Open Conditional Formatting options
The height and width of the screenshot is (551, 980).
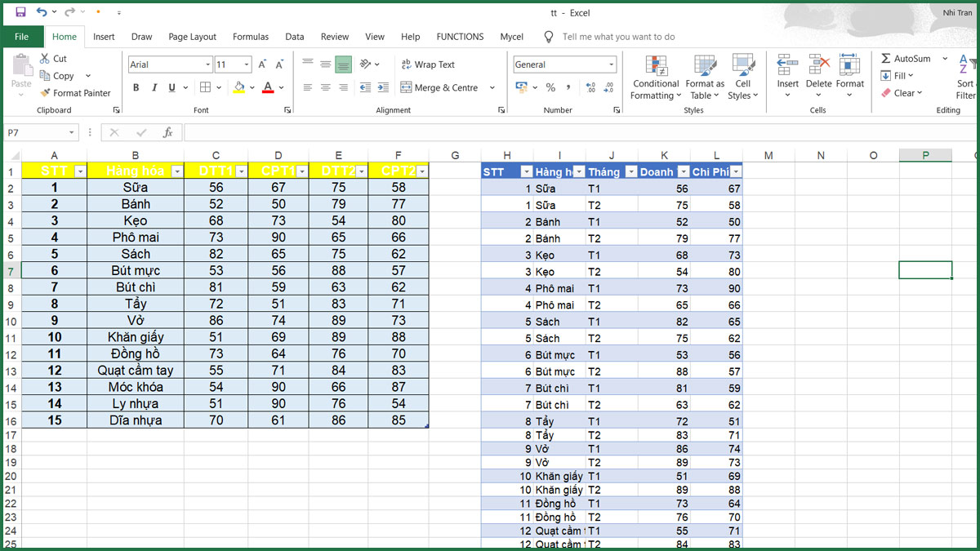[655, 78]
